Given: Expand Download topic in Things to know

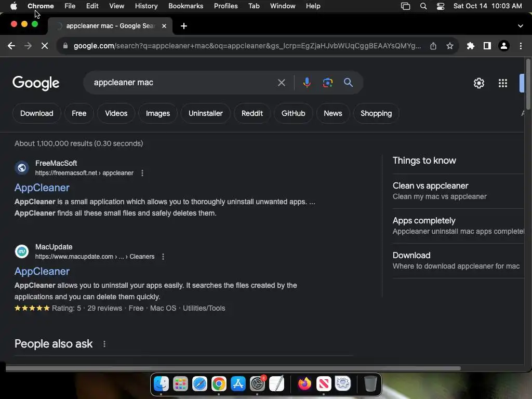Looking at the screenshot, I should [458, 261].
